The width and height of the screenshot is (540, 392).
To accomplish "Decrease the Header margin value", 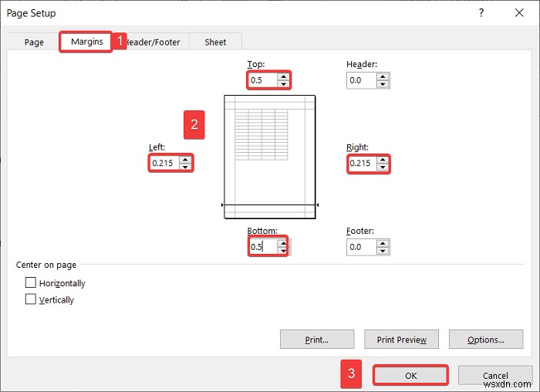I will click(383, 84).
